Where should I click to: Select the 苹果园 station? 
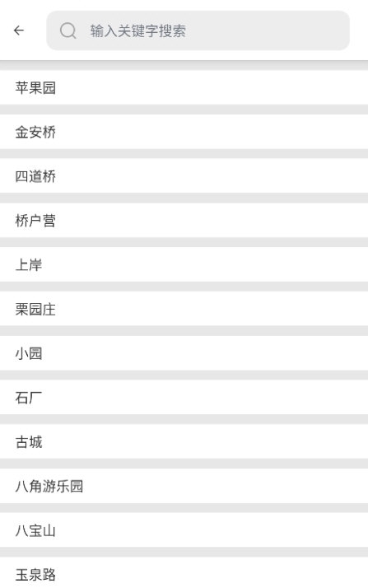pos(184,87)
